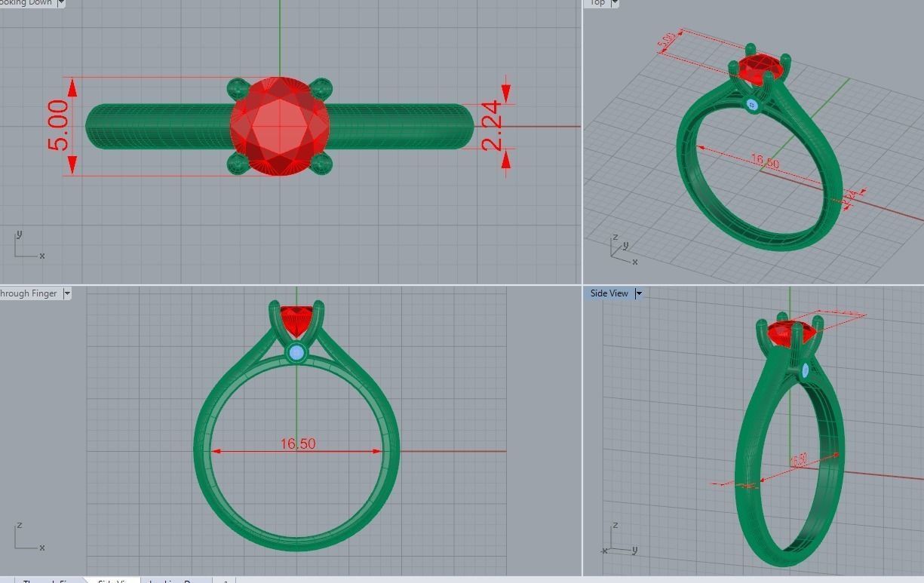Select the 5.00 dimension text in Looking Down view

coord(59,125)
